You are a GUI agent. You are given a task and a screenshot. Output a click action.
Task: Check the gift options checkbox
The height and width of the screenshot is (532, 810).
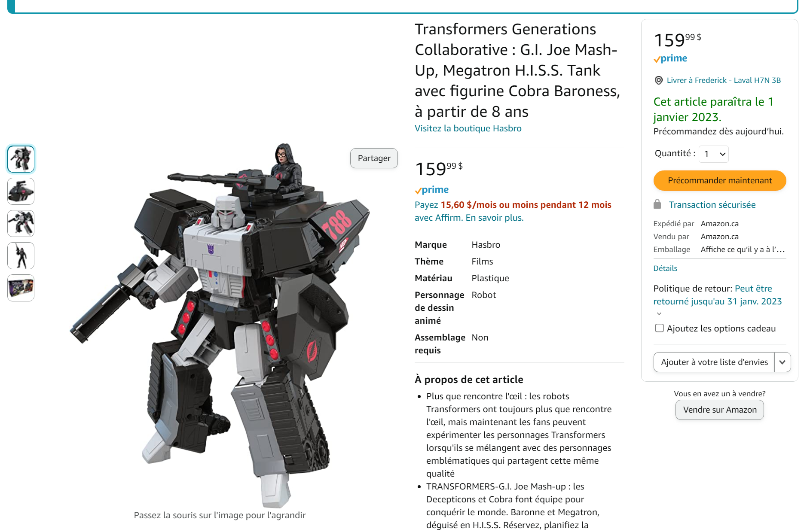tap(659, 328)
